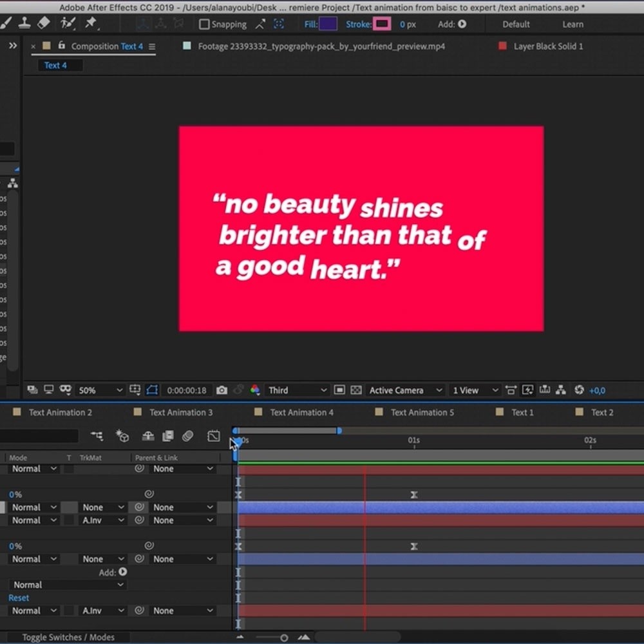
Task: Select the Eraser tool
Action: (43, 23)
